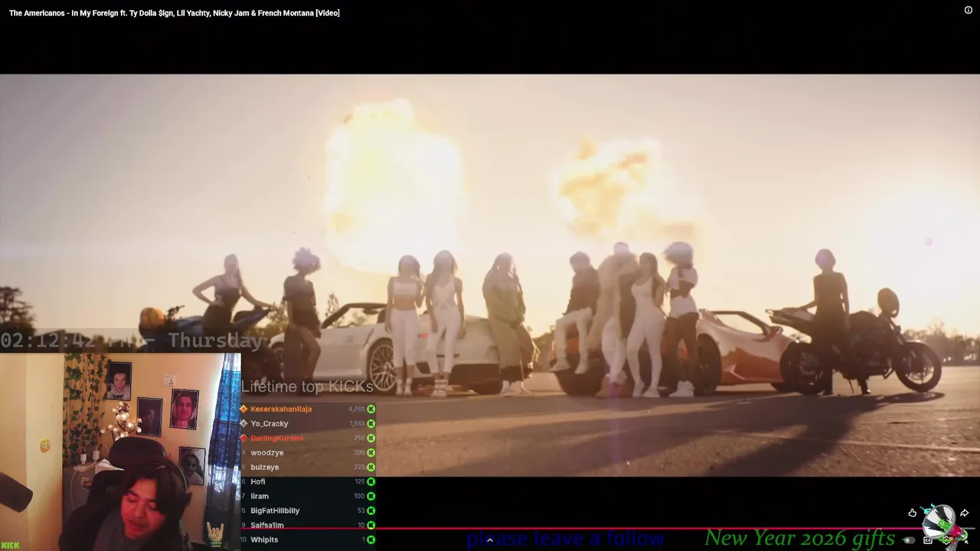Select leaderboard entry 'Whipits'
Screen dimensions: 980x551
coord(264,540)
